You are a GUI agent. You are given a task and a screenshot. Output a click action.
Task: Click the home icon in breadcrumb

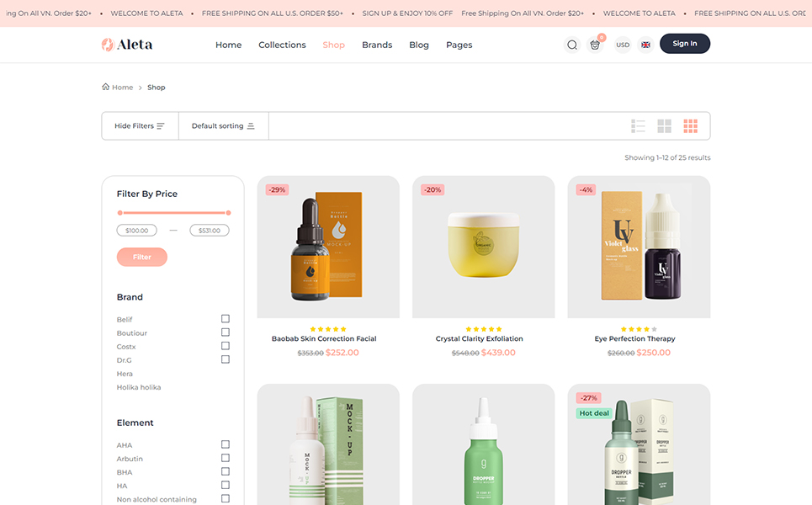point(106,87)
